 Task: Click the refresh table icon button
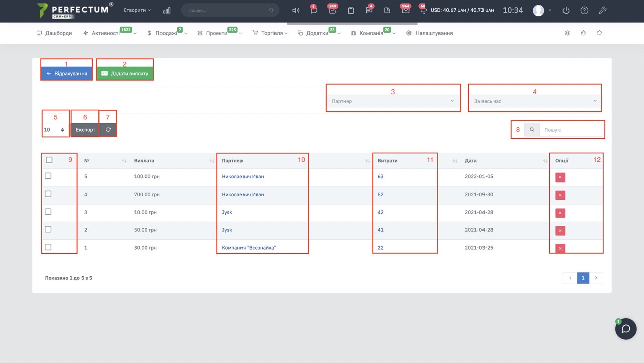coord(108,130)
